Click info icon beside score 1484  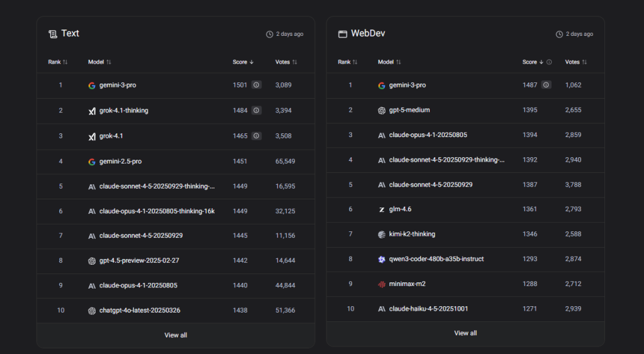tap(257, 111)
